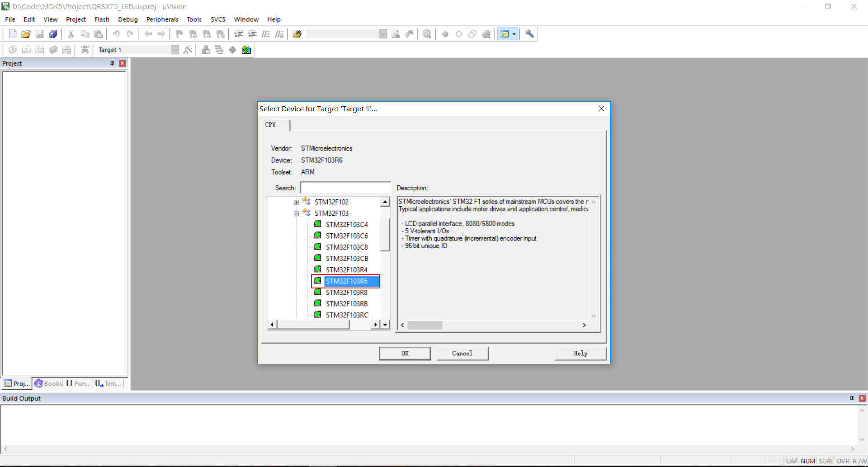Comment the selected lines
The image size is (868, 467).
(266, 34)
